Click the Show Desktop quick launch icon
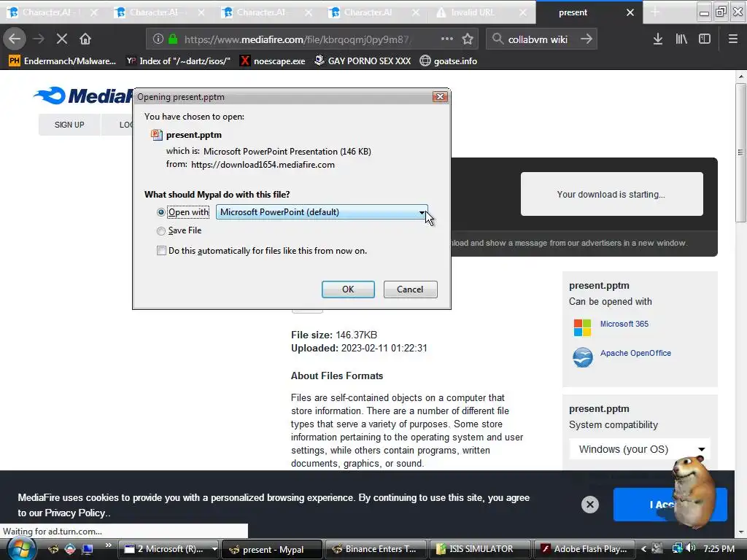The image size is (747, 560). [x=88, y=549]
